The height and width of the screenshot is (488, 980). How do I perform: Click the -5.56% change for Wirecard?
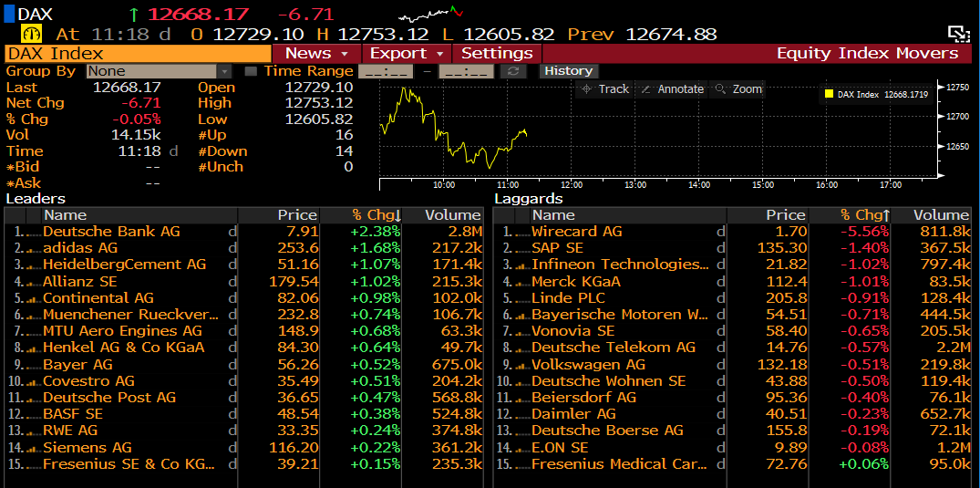(865, 232)
